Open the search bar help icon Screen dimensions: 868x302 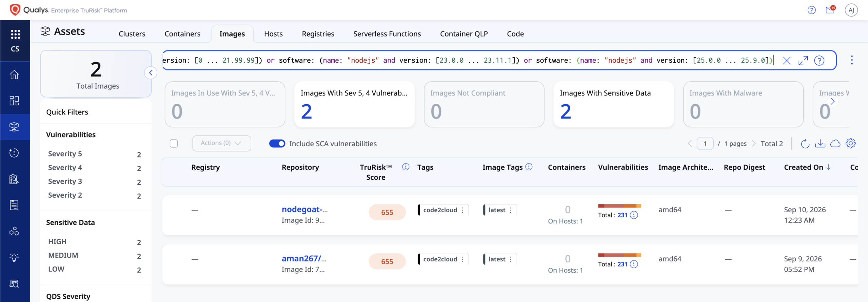[820, 61]
